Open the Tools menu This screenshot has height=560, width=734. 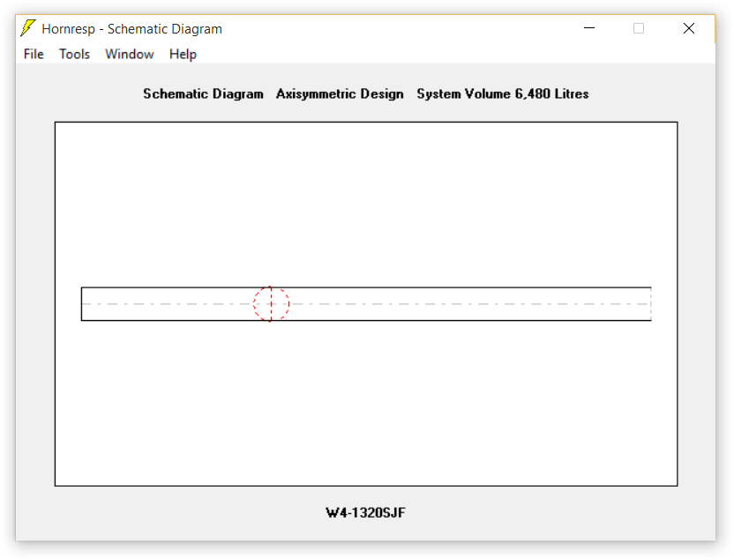click(x=74, y=55)
